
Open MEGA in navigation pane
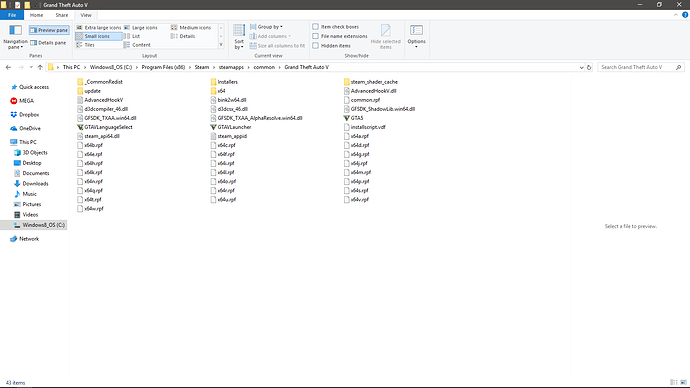tap(26, 101)
